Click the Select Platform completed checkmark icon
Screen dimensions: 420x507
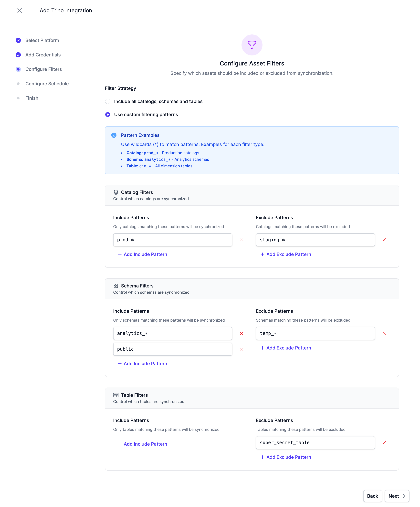pyautogui.click(x=18, y=40)
